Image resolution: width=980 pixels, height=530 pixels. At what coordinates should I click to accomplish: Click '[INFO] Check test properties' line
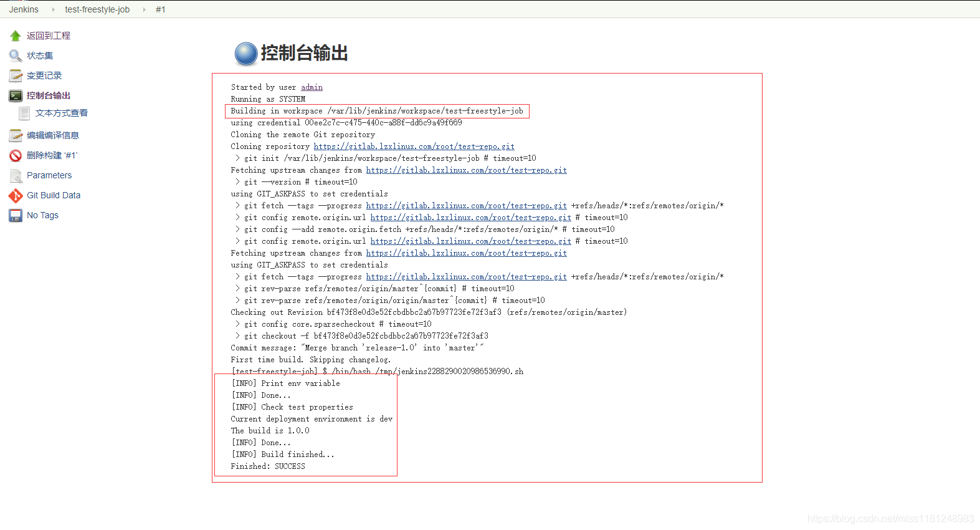292,407
